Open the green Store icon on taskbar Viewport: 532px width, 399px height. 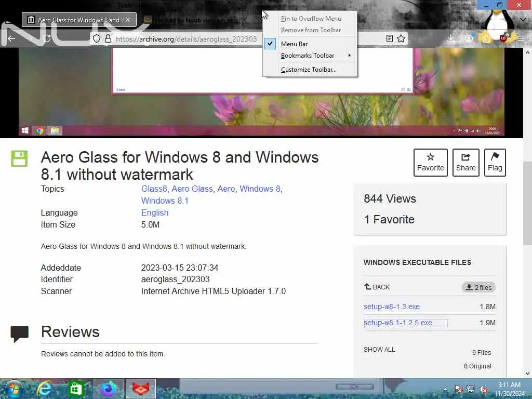pos(76,389)
